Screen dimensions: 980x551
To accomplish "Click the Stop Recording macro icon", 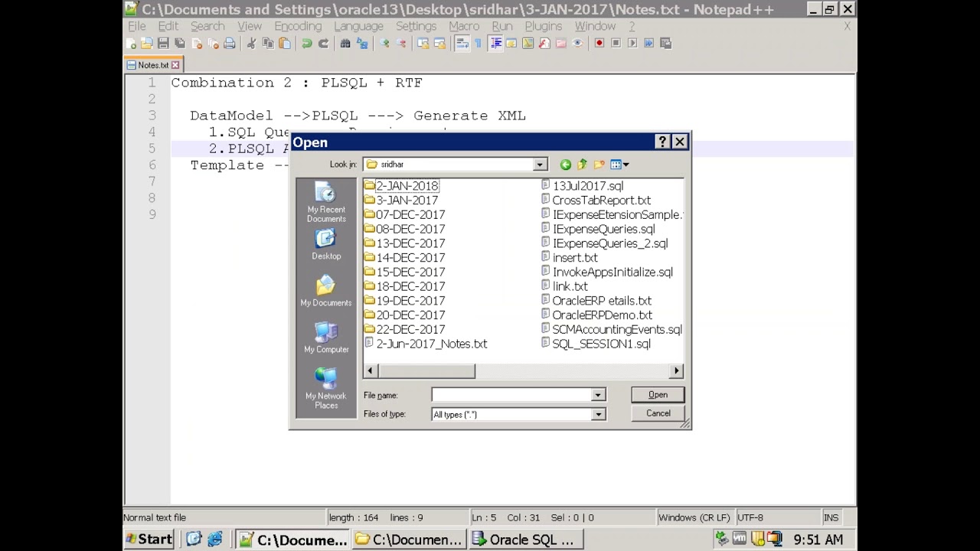I will point(616,44).
